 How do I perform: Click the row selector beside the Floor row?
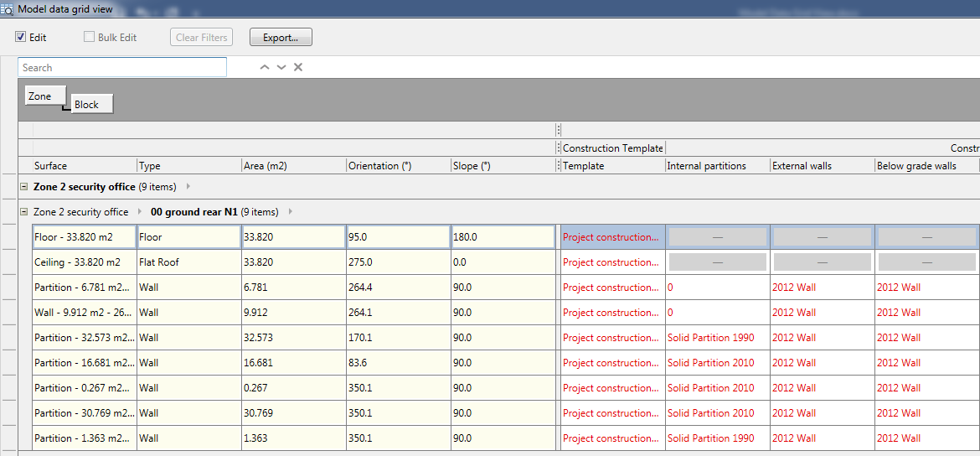9,237
